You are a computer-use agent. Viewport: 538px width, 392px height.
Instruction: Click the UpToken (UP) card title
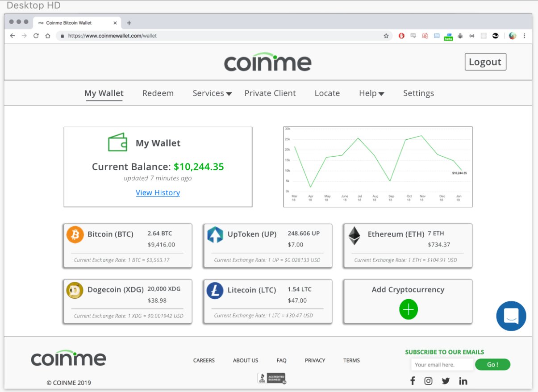pos(252,234)
